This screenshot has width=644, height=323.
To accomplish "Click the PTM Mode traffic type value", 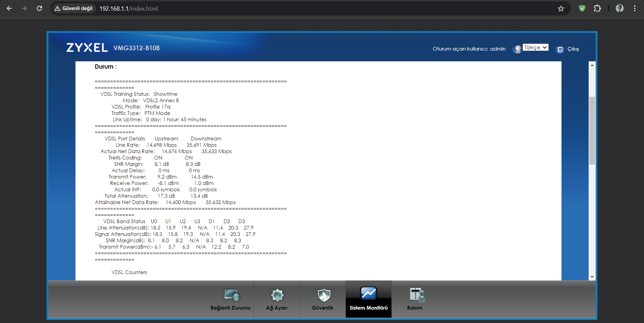I will (157, 113).
